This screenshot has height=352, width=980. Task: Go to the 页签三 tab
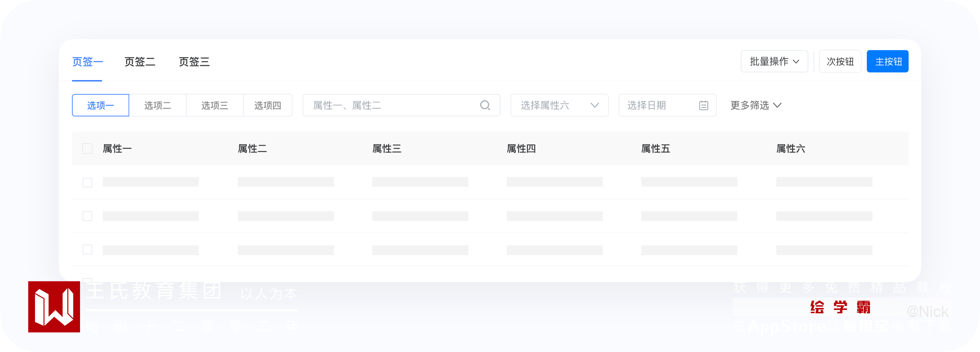coord(194,62)
